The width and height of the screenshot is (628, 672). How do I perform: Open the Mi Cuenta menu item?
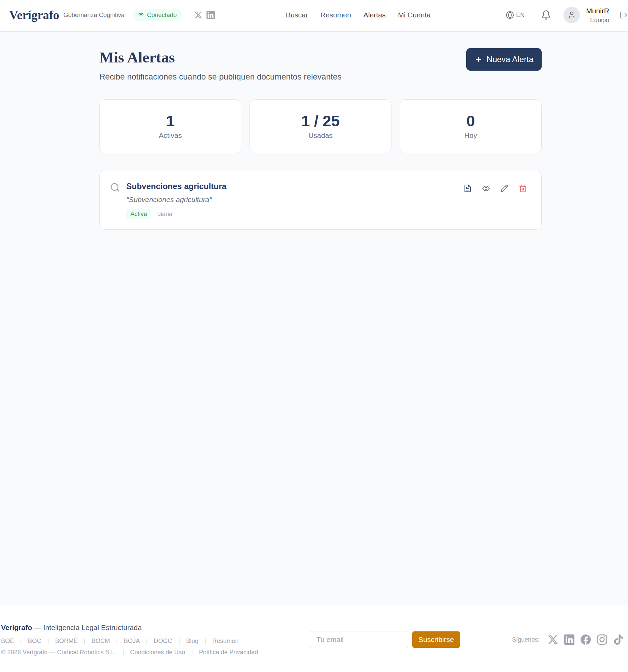pyautogui.click(x=414, y=15)
